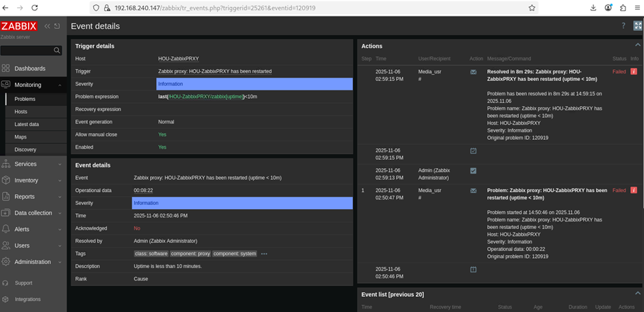Screen dimensions: 644x312
Task: Click the red Info icon on first failed action
Action: coord(634,71)
